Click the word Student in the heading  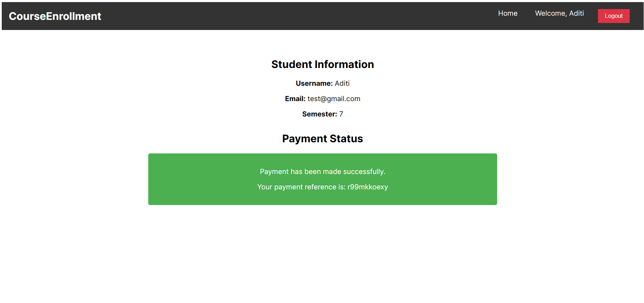(292, 64)
